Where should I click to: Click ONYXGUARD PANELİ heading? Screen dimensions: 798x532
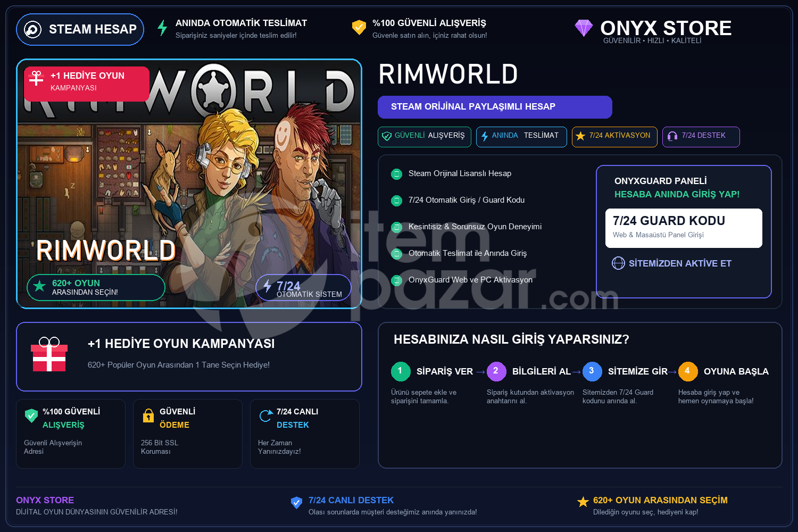661,181
